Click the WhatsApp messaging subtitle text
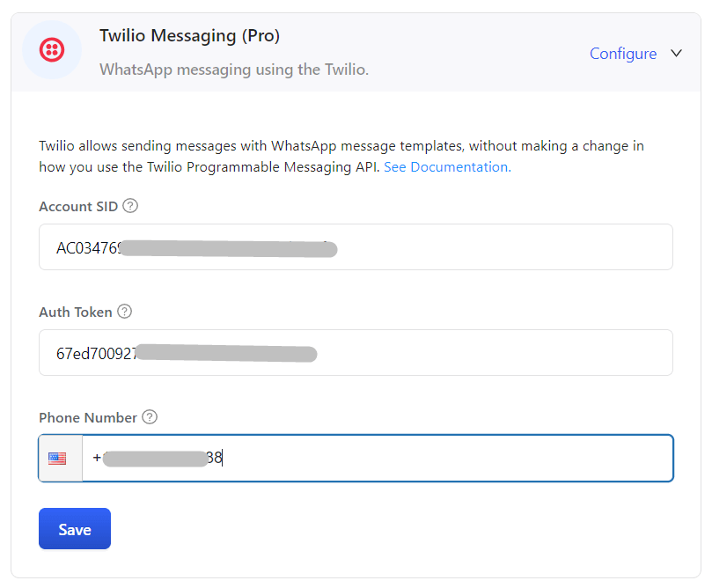The height and width of the screenshot is (588, 712). point(234,70)
